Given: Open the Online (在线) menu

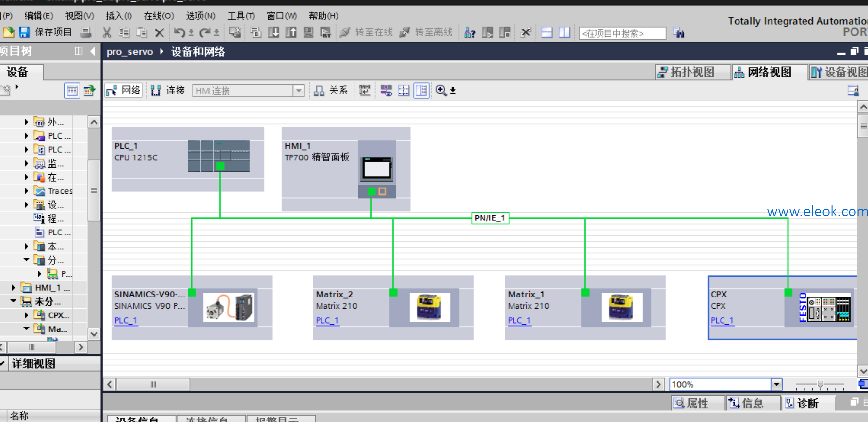Looking at the screenshot, I should [x=159, y=16].
